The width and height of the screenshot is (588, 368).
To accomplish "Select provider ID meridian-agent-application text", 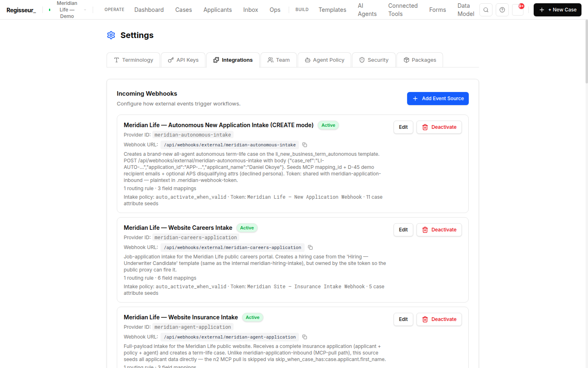I will click(x=193, y=327).
